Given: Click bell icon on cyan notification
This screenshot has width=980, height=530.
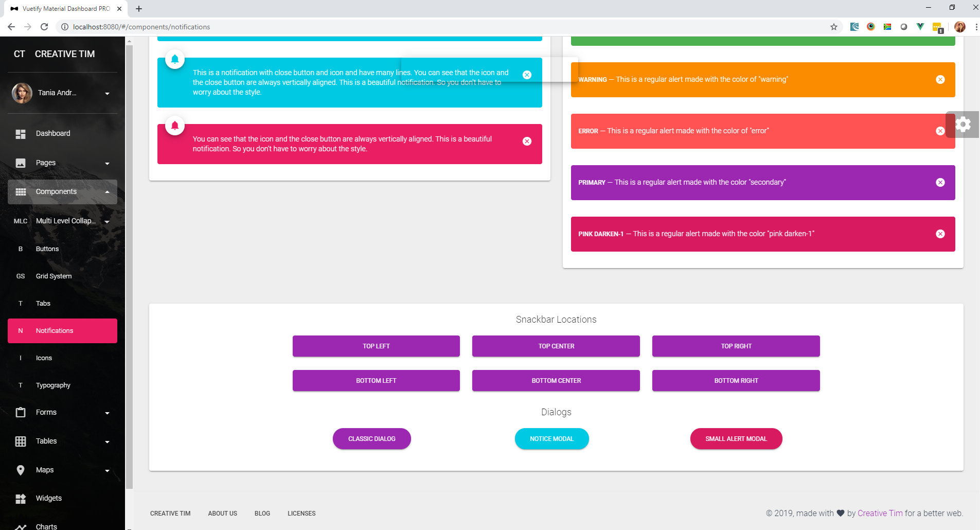Looking at the screenshot, I should [x=175, y=59].
